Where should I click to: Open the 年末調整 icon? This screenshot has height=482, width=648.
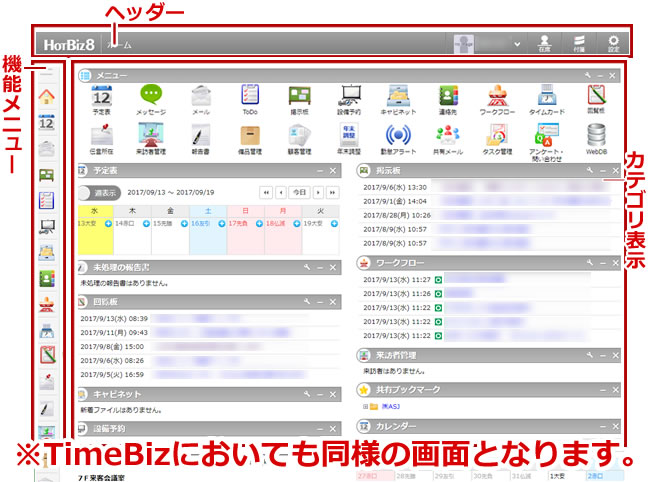(349, 134)
